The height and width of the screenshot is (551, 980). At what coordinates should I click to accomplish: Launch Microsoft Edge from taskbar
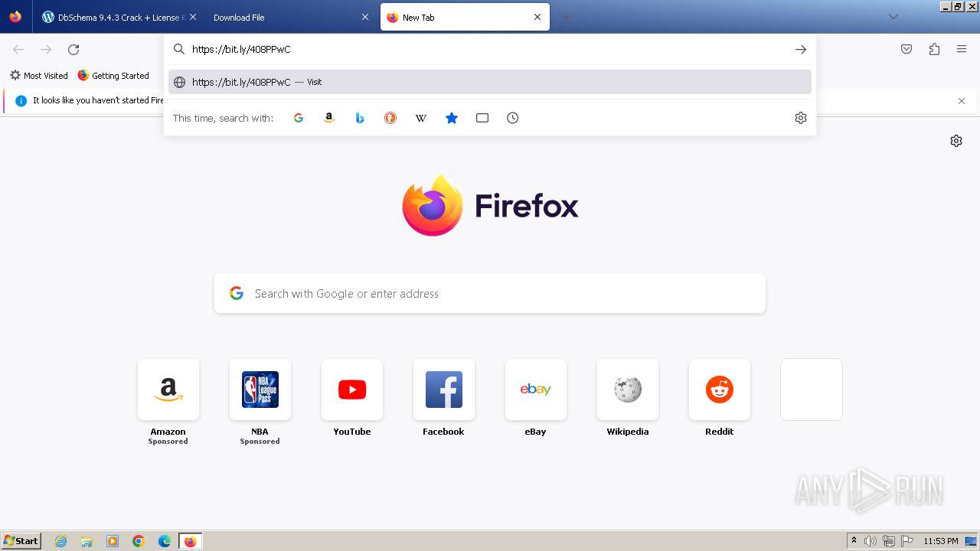tap(165, 541)
